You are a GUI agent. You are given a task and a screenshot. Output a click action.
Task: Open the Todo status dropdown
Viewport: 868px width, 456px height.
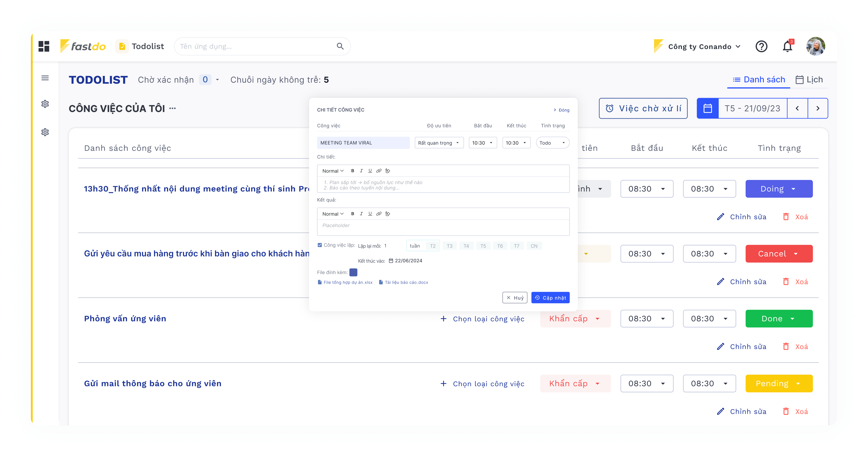pyautogui.click(x=553, y=143)
